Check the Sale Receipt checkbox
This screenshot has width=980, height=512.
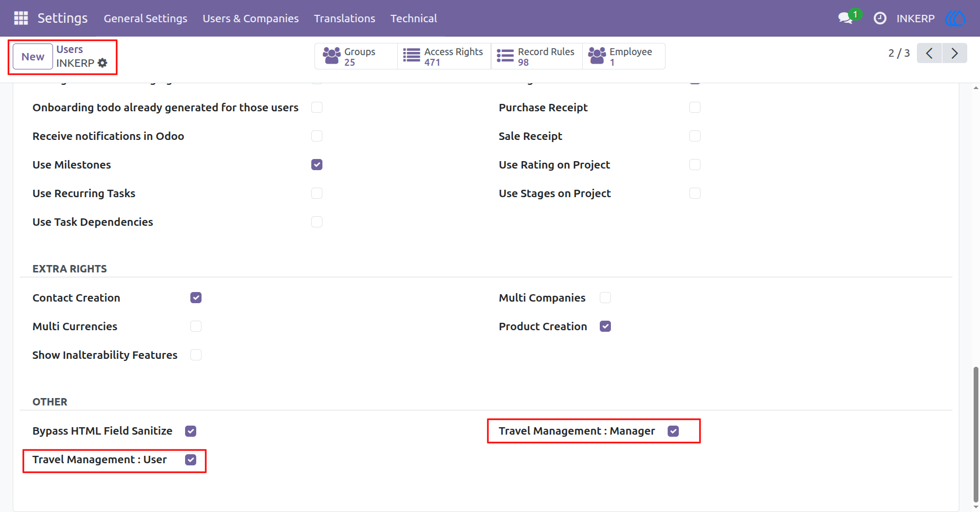(x=695, y=136)
